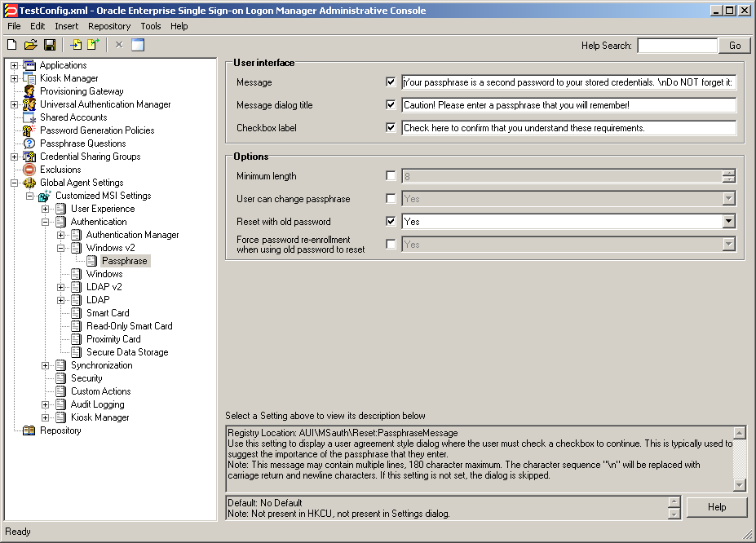756x543 pixels.
Task: Click the Help Search input field
Action: [x=678, y=46]
